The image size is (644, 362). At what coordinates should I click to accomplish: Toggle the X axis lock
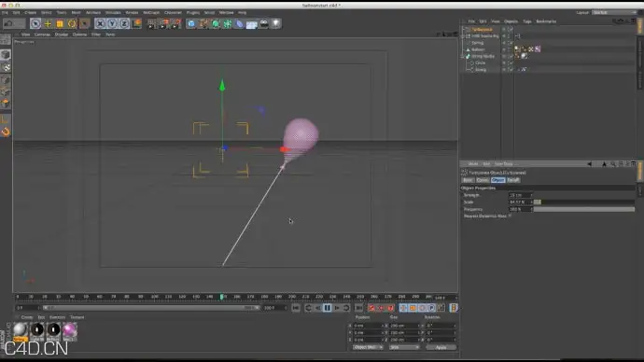[100, 24]
